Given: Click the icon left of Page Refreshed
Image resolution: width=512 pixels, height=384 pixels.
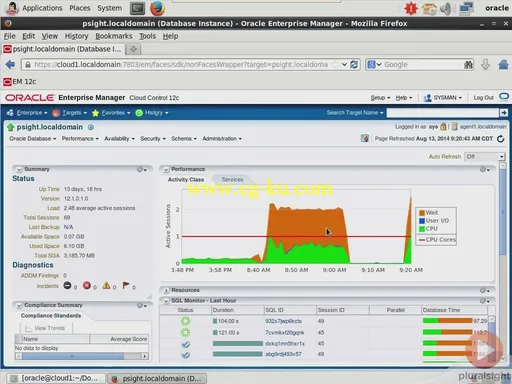Looking at the screenshot, I should (x=365, y=138).
